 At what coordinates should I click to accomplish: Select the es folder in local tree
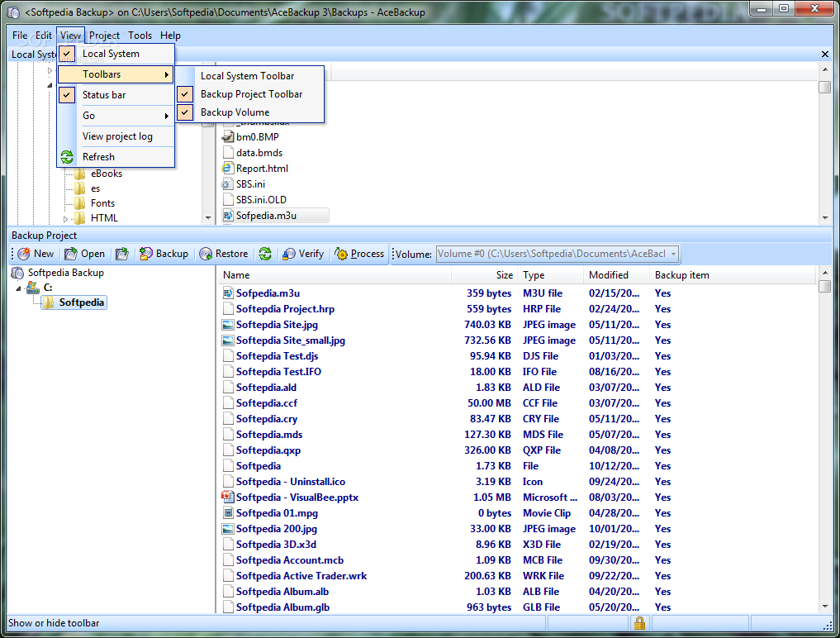(x=95, y=188)
